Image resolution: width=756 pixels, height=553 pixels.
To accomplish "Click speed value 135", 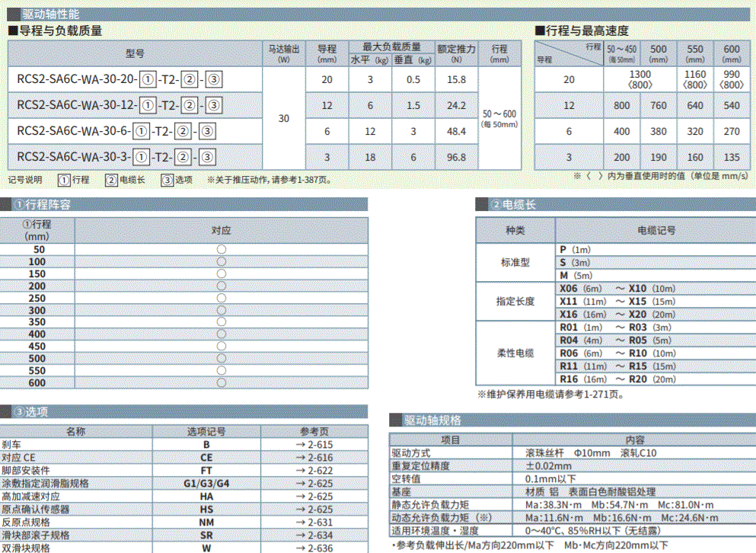I will click(x=732, y=158).
